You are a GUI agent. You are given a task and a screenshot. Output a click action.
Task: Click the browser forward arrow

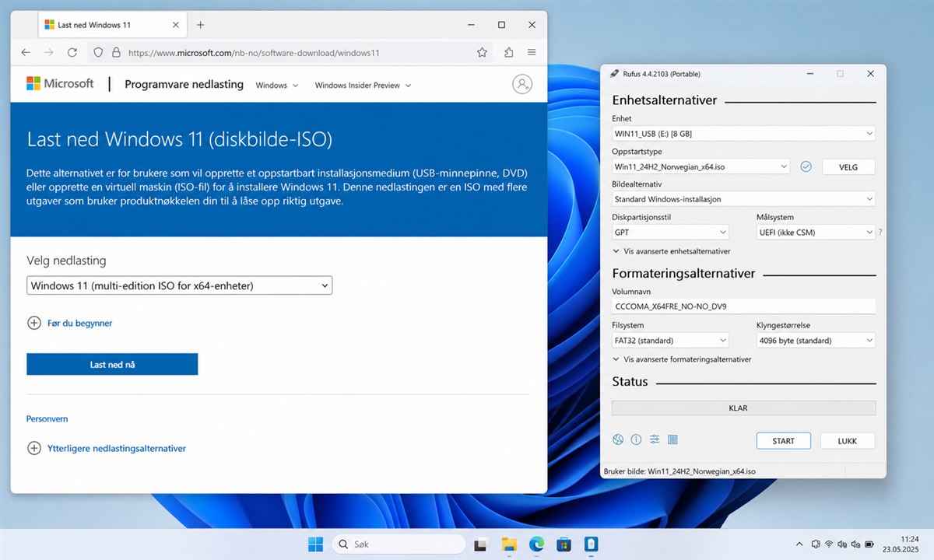(49, 53)
